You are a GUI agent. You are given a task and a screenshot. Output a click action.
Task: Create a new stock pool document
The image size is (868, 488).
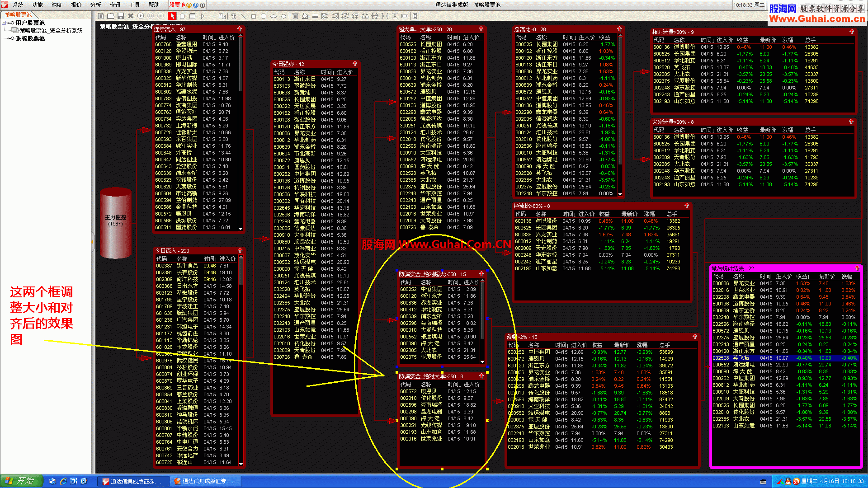(x=101, y=16)
